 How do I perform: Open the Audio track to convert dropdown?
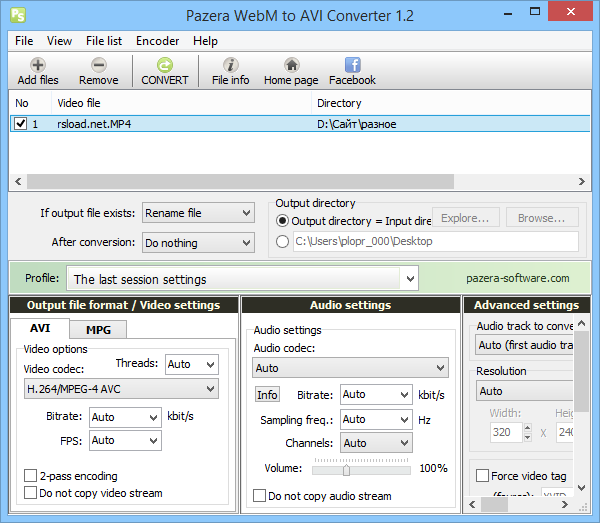pyautogui.click(x=524, y=345)
